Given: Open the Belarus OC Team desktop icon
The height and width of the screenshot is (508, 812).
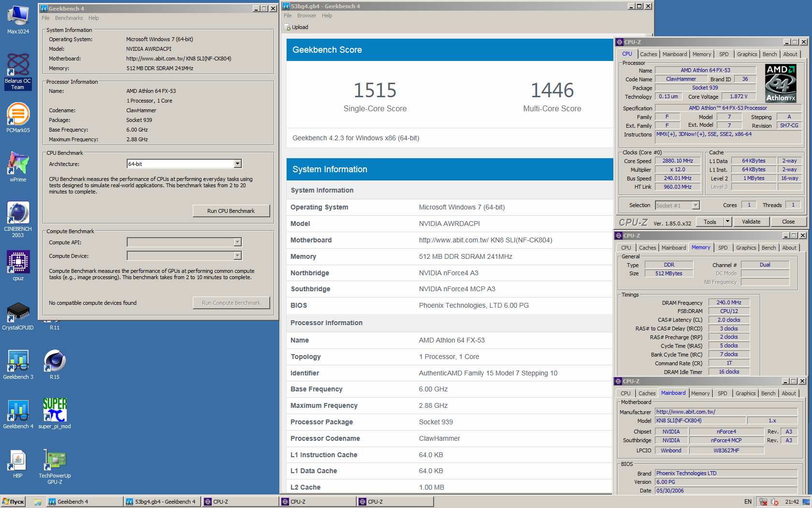Looking at the screenshot, I should (x=18, y=71).
